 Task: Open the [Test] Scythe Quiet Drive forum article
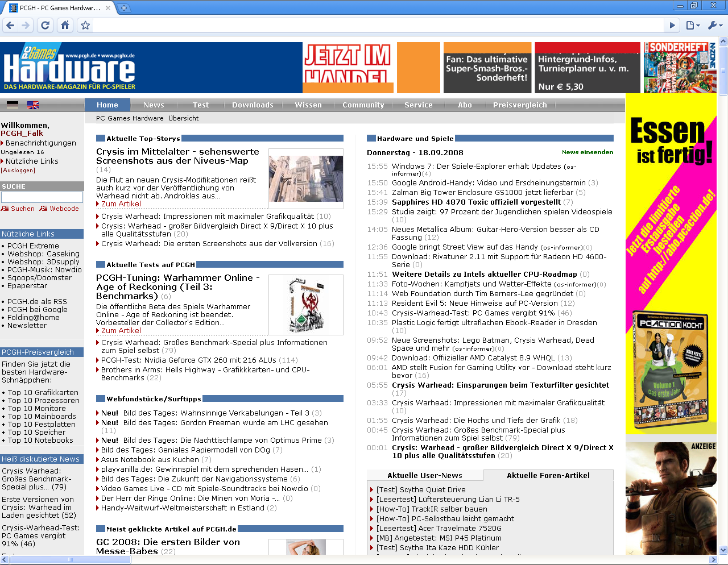click(x=421, y=490)
